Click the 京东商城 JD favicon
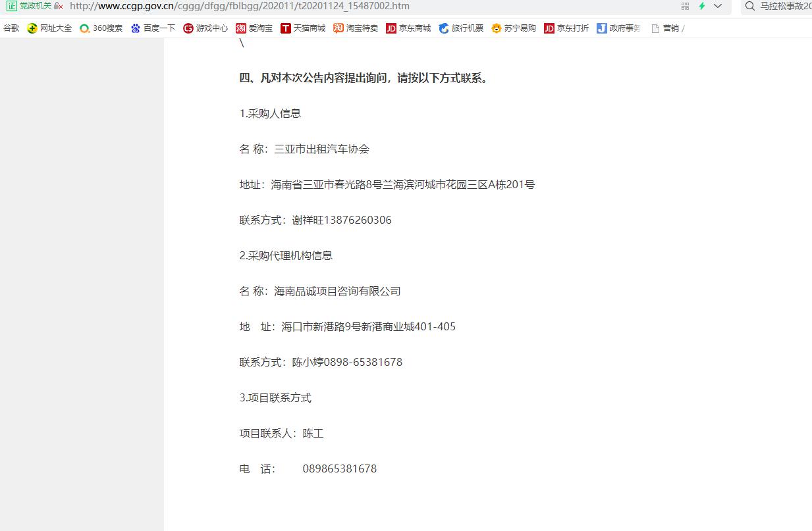The image size is (812, 531). [391, 28]
